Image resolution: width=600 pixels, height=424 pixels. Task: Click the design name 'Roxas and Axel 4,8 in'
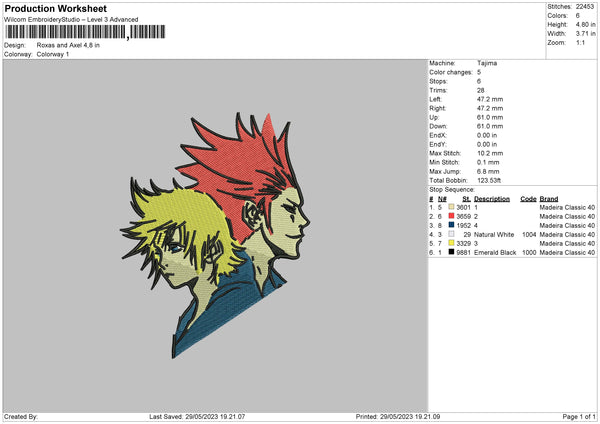click(68, 45)
